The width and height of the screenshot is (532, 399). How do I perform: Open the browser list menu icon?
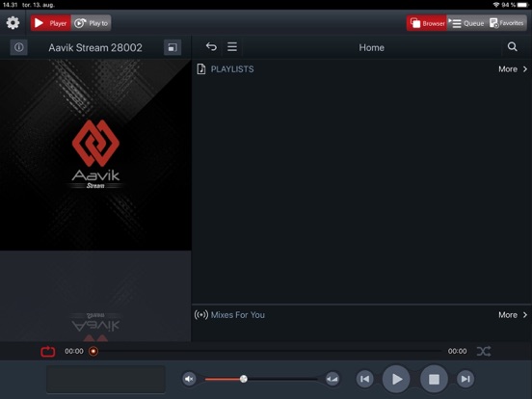coord(232,46)
